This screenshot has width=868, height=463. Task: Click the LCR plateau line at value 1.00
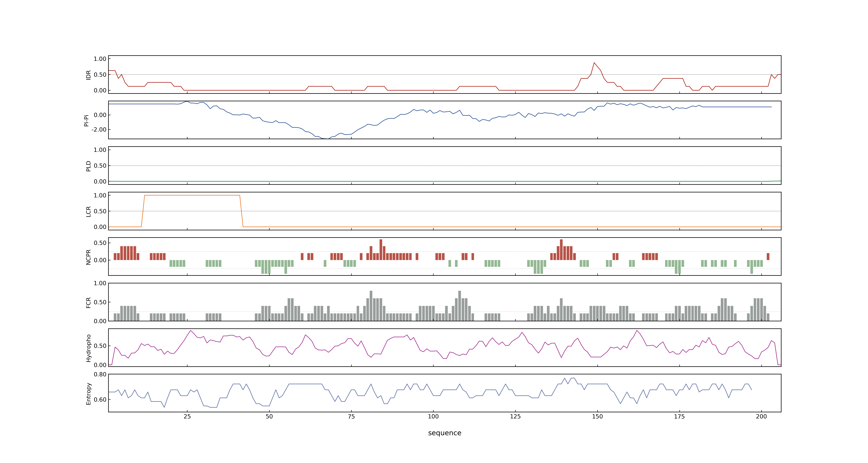[x=192, y=195]
